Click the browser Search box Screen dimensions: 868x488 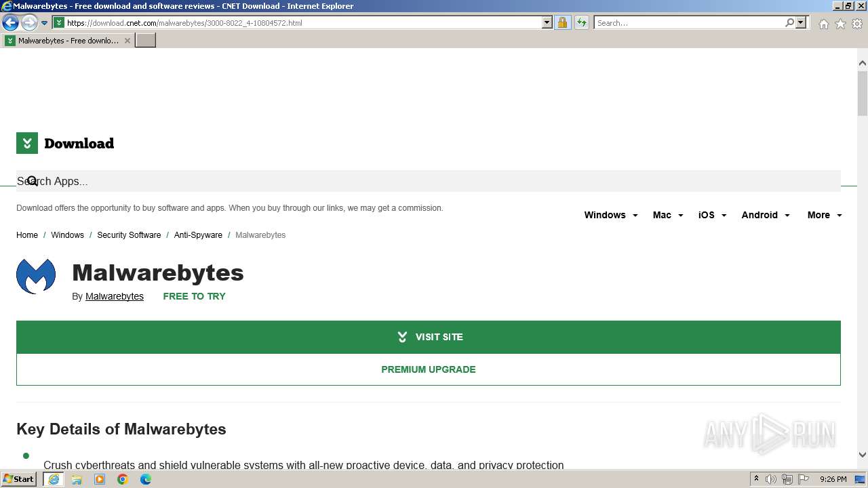tap(688, 22)
